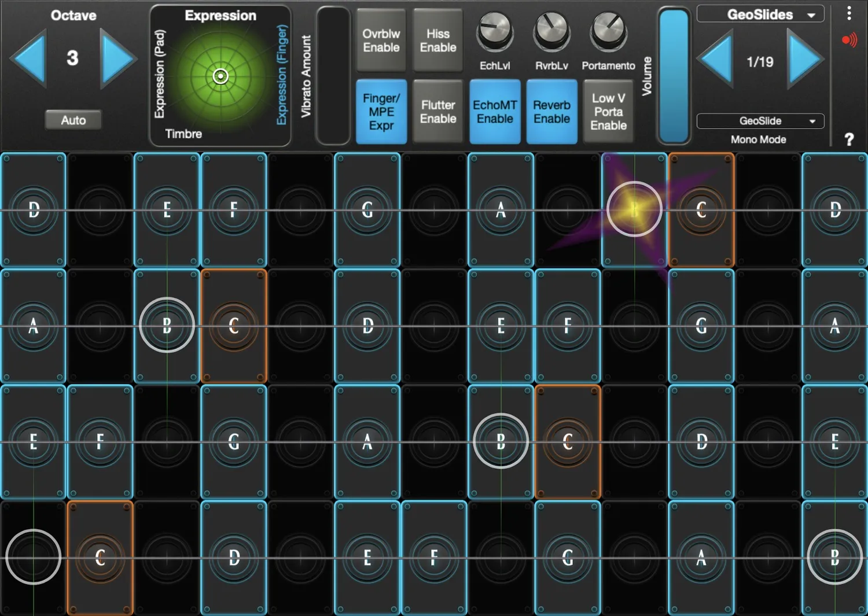
Task: Turn the EchLvl knob
Action: click(495, 32)
